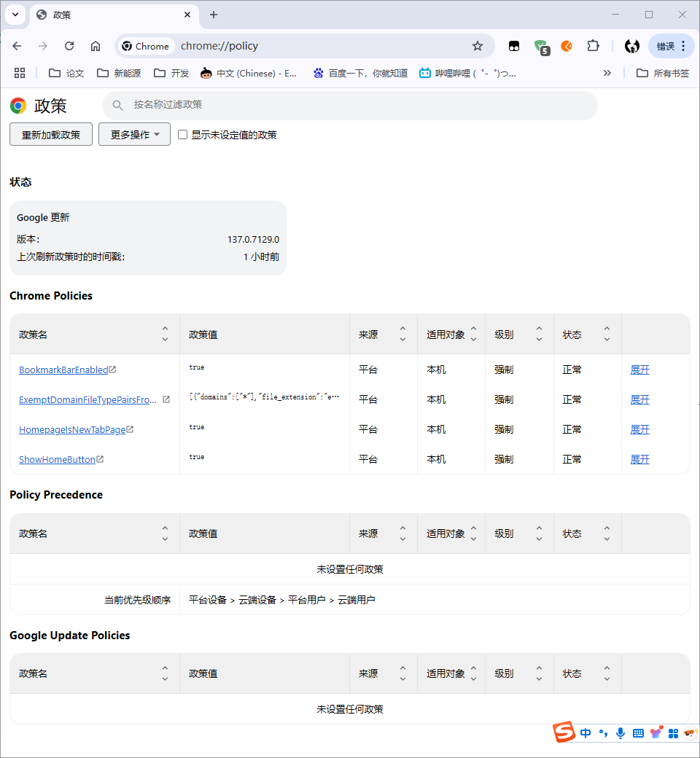Click the profile avatar icon in the toolbar
Screen dimensions: 700x758
631,46
